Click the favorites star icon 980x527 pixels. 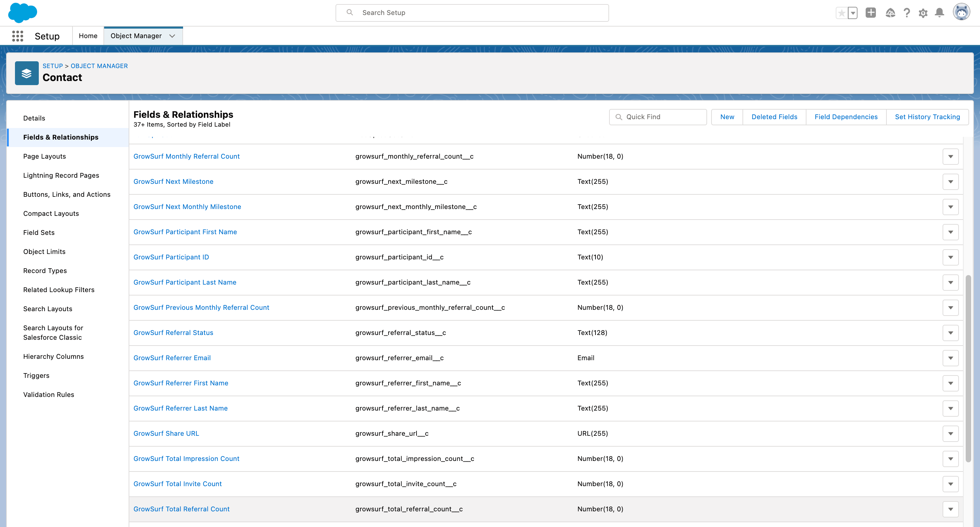841,13
